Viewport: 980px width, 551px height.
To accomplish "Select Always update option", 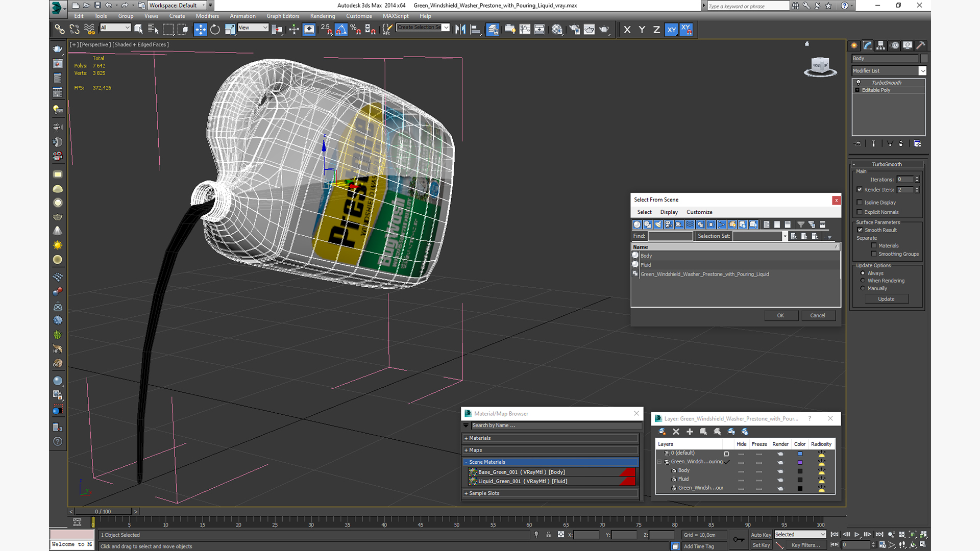I will click(x=863, y=273).
